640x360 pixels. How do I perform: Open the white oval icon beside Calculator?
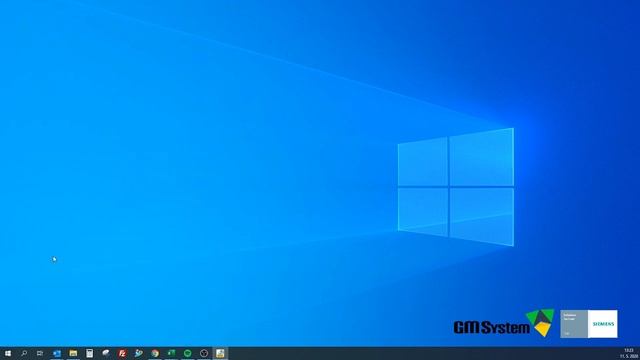[x=106, y=353]
